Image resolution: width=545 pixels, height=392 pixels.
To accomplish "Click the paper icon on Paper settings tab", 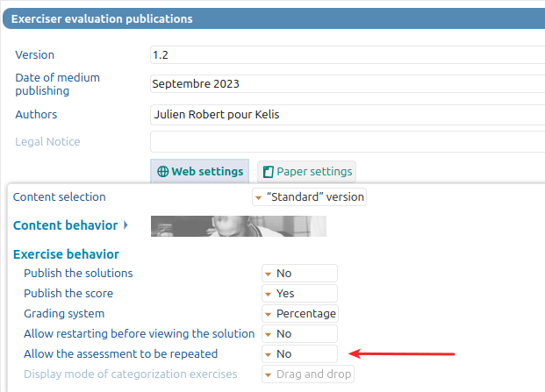I will click(268, 172).
